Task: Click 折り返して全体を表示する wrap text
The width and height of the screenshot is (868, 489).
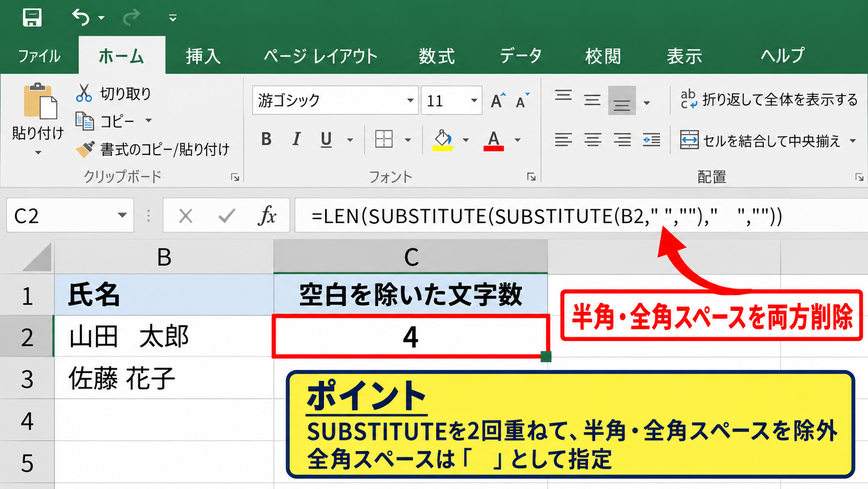Action: (769, 99)
